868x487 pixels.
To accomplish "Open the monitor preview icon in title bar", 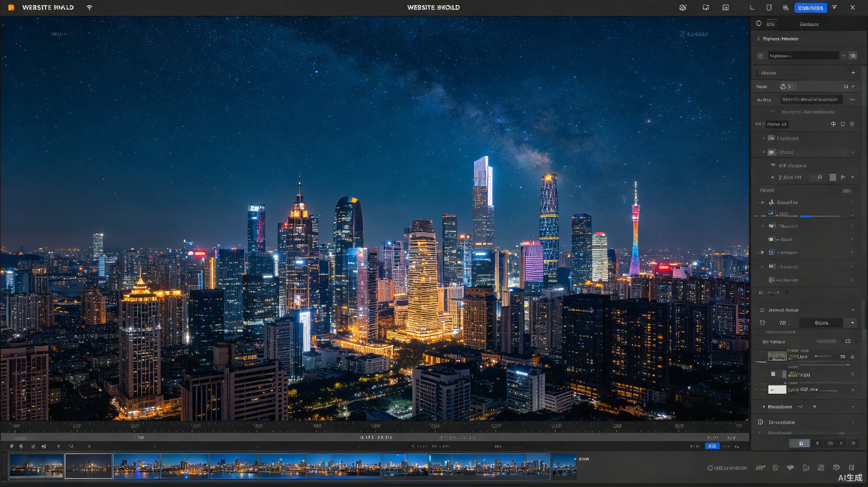I will (706, 8).
